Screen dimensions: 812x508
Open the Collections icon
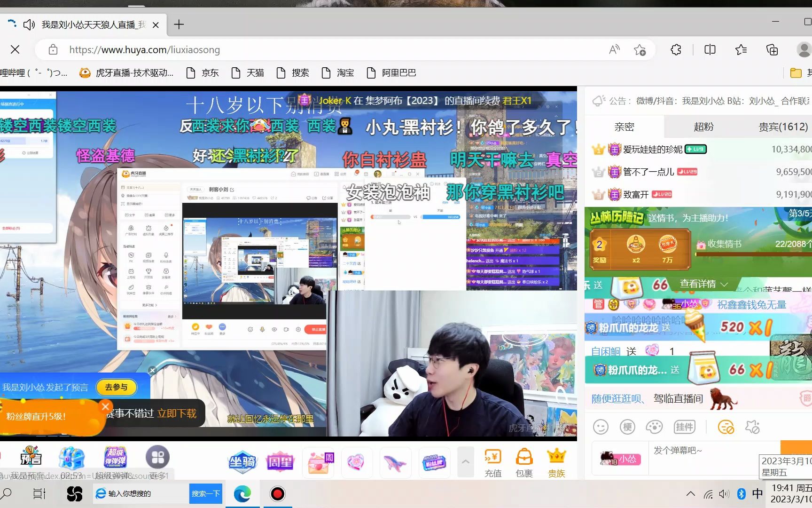click(x=772, y=49)
